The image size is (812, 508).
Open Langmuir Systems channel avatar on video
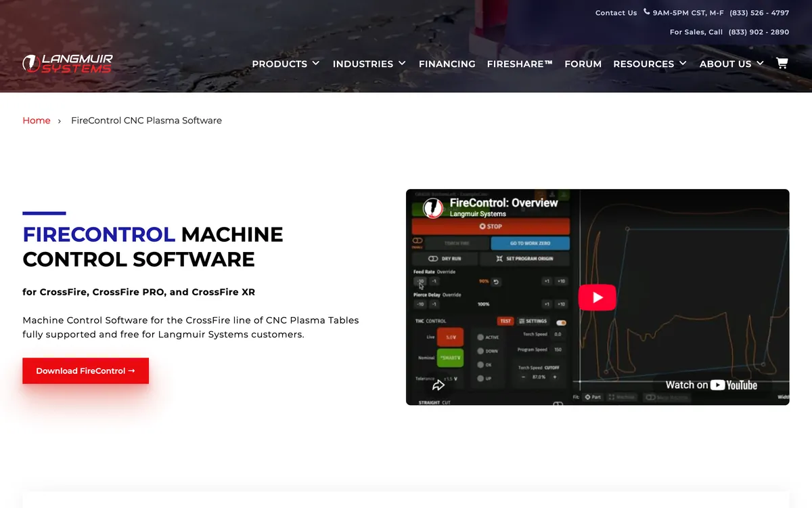433,208
